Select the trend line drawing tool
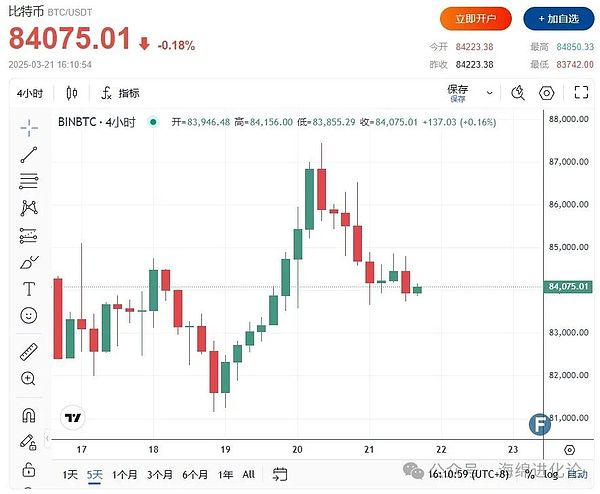Viewport: 600px width, 494px height. point(29,154)
